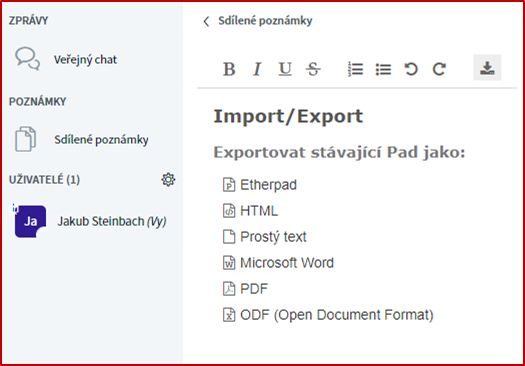This screenshot has width=525, height=366.
Task: Redo the last edit
Action: pyautogui.click(x=439, y=69)
